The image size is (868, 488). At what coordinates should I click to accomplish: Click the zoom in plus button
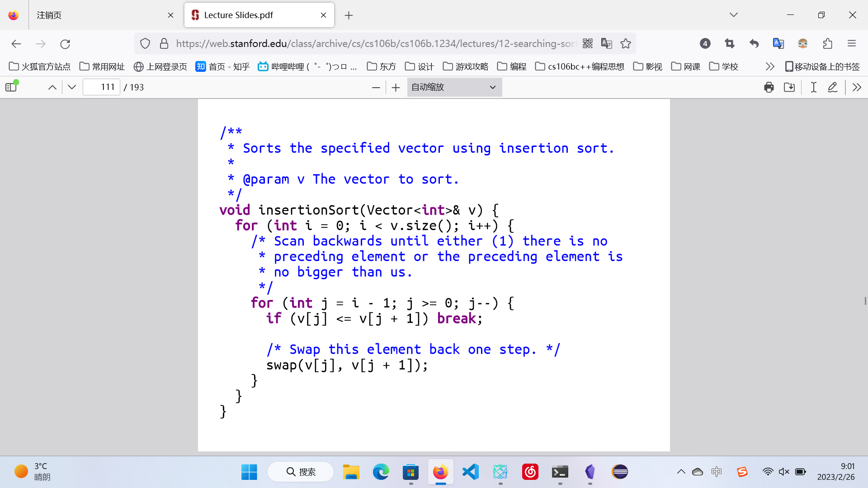[396, 87]
